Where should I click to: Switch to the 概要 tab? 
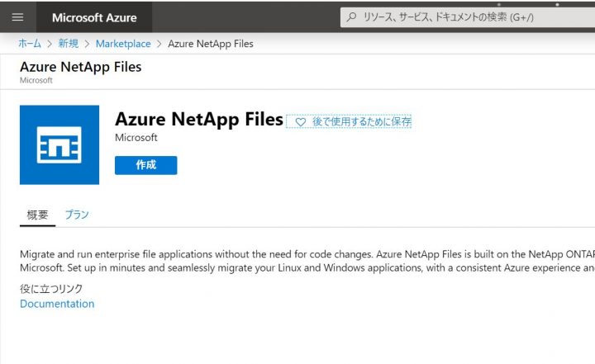38,215
